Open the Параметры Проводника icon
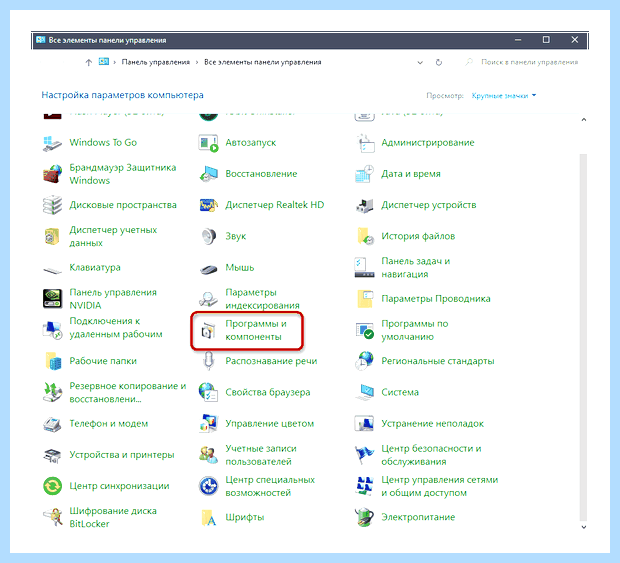The width and height of the screenshot is (620, 563). (365, 299)
